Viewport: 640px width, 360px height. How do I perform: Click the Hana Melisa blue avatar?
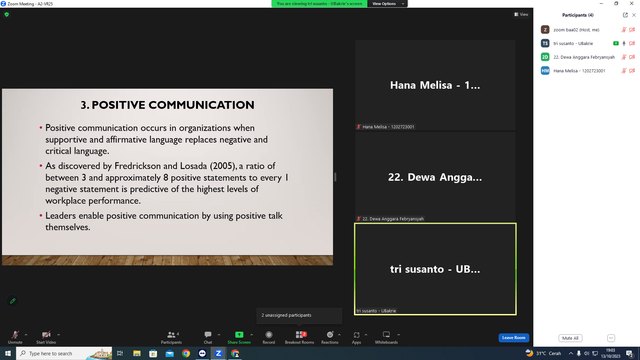pyautogui.click(x=545, y=71)
